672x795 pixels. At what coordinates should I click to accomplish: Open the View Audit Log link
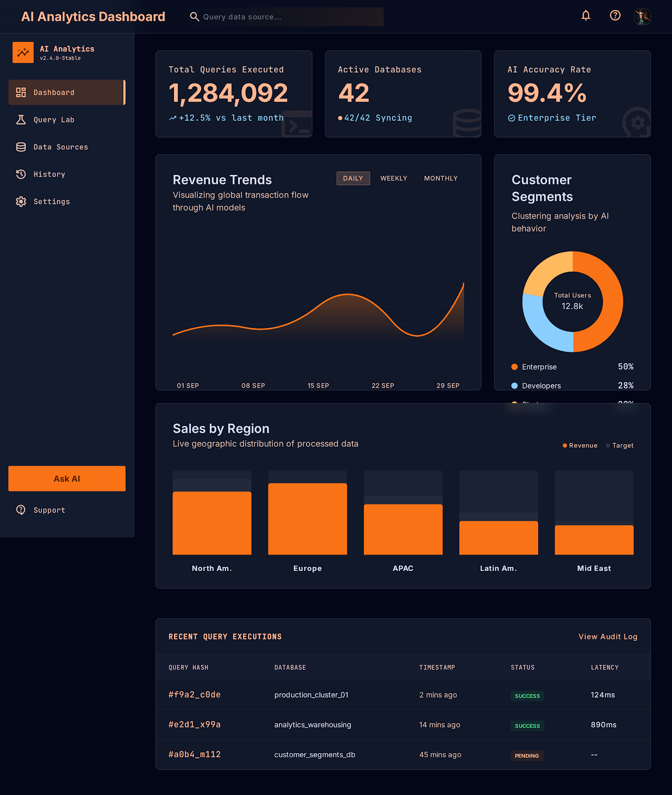(x=608, y=637)
